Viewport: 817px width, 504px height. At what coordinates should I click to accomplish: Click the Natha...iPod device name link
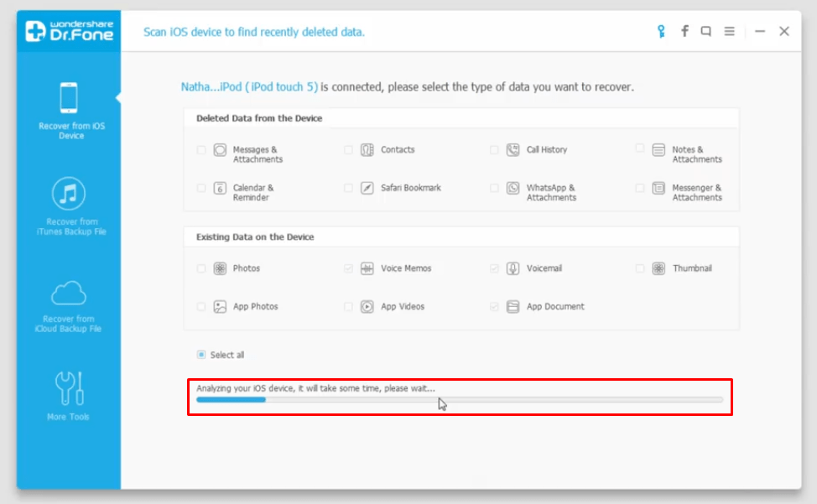coord(249,87)
